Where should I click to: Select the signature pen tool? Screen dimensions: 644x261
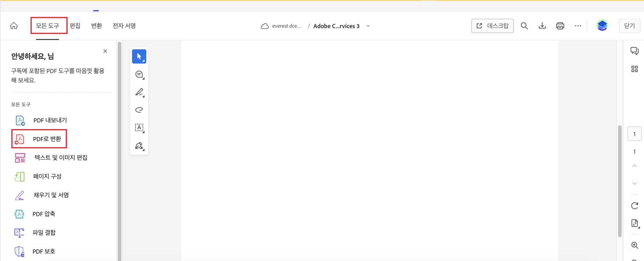pyautogui.click(x=139, y=146)
